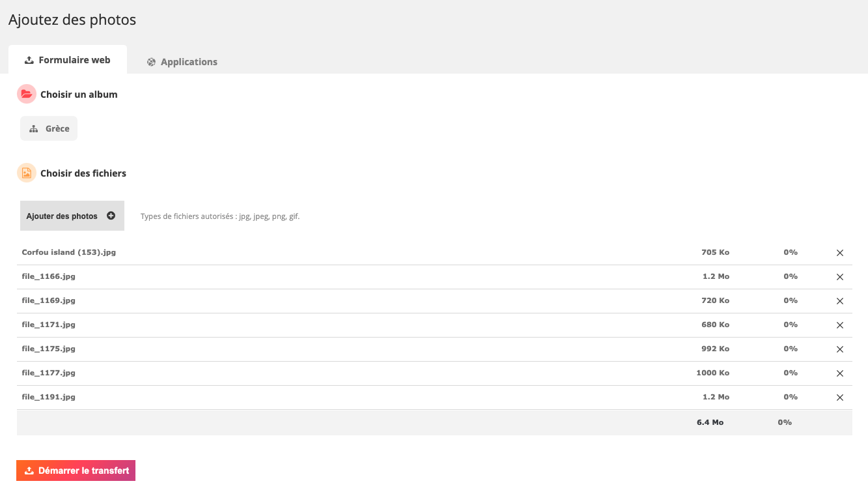Remove Corfou island (153).jpg from the queue
868x492 pixels.
(x=839, y=253)
